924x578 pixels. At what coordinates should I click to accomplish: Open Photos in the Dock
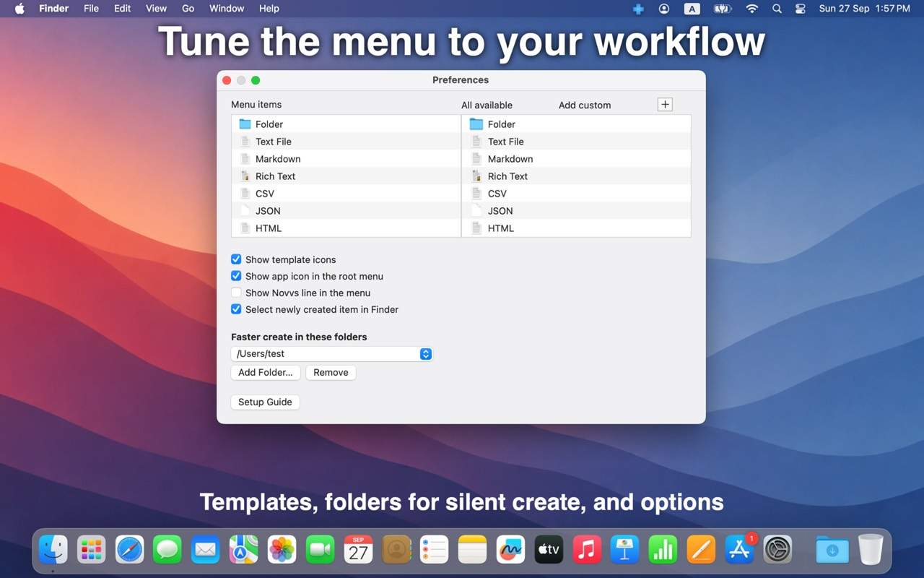(x=282, y=550)
